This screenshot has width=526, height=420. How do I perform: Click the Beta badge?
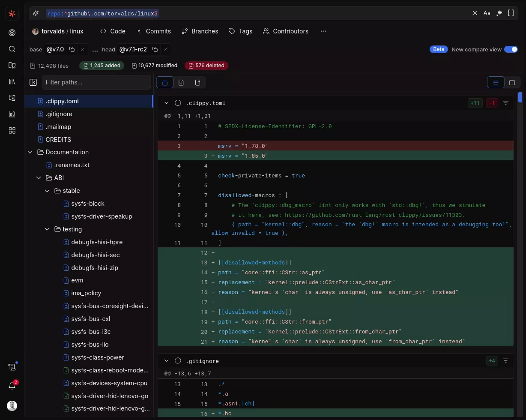(x=439, y=49)
